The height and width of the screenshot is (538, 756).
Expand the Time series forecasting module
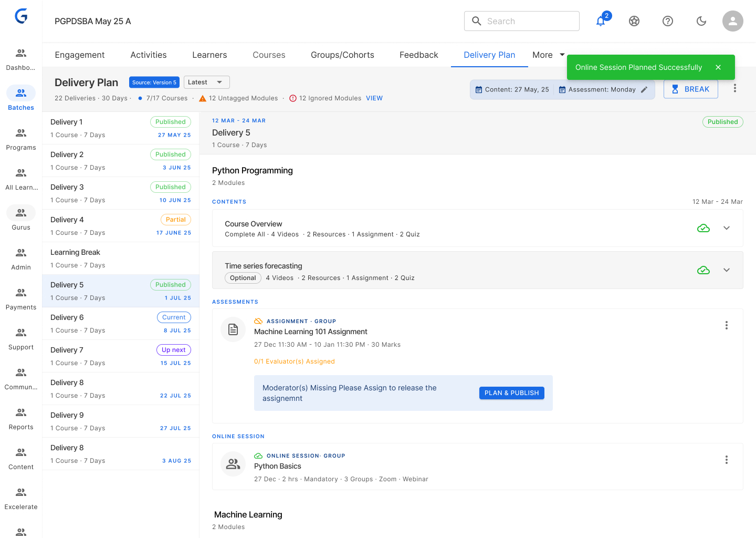[x=727, y=270]
